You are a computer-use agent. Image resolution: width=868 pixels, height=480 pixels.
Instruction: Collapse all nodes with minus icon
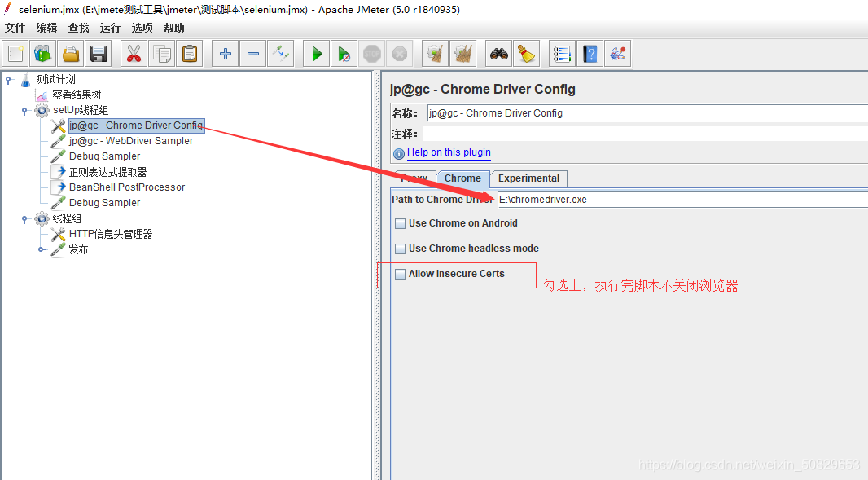coord(253,54)
